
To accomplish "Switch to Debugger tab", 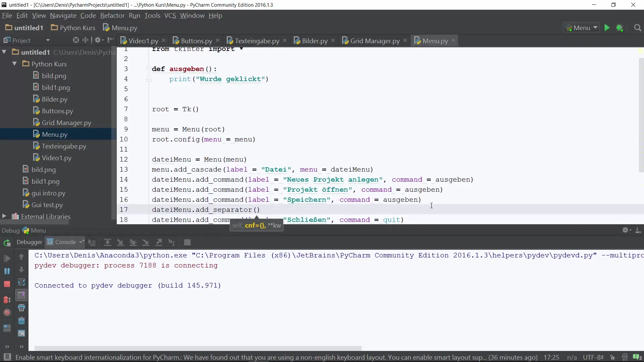I will [29, 242].
